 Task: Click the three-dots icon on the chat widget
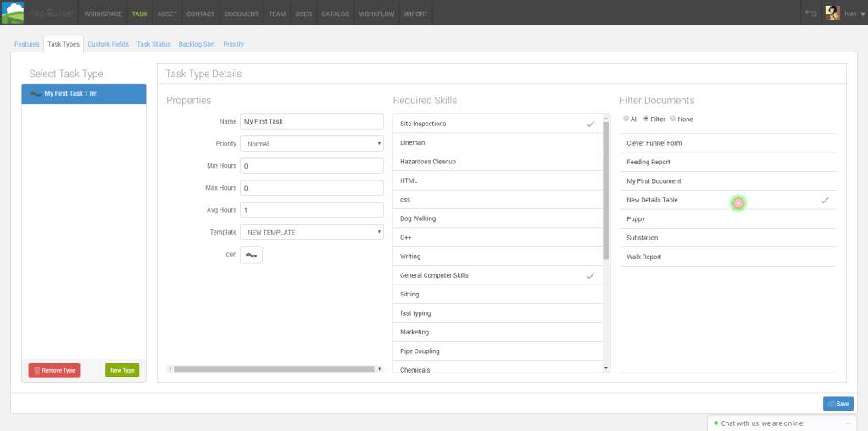pyautogui.click(x=848, y=423)
